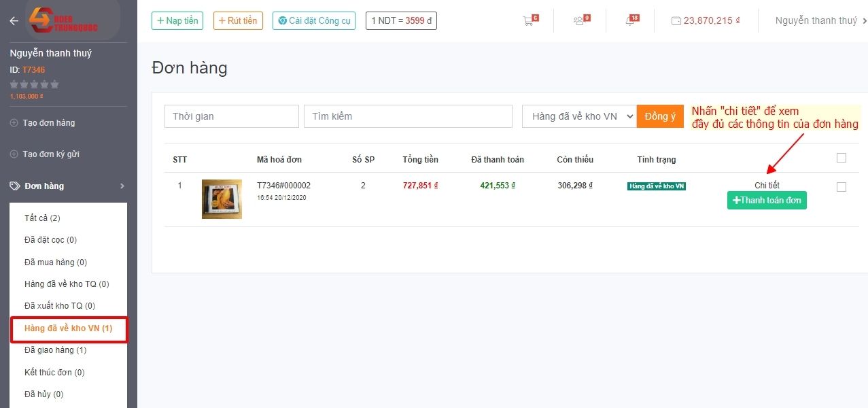Expand the Nguyễn thanh thuý account menu
The image size is (868, 408).
[820, 21]
